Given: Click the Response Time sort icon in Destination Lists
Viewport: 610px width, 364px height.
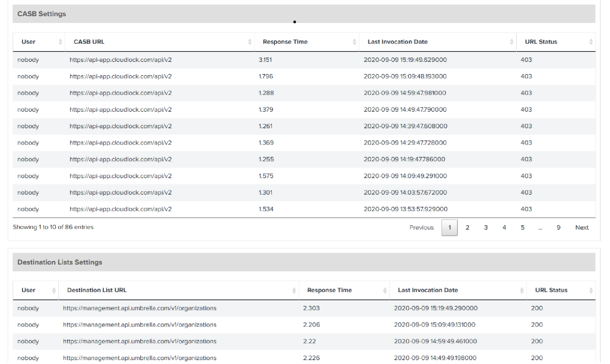Looking at the screenshot, I should coord(384,290).
